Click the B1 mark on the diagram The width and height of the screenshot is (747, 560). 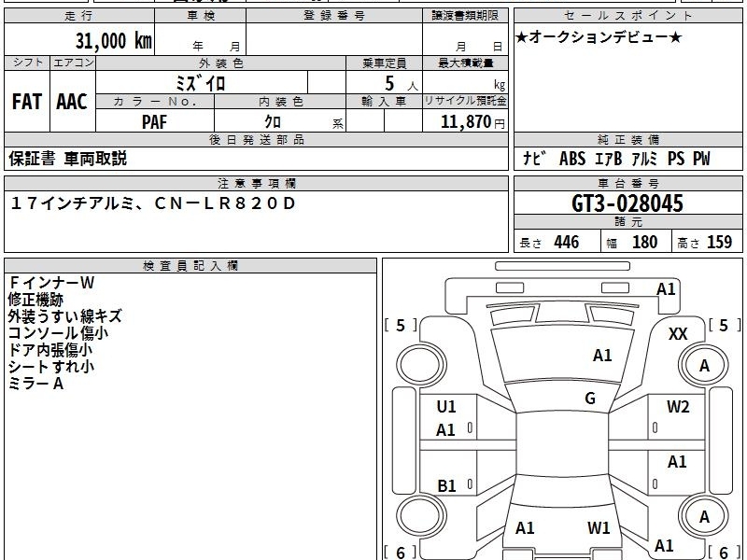pyautogui.click(x=446, y=485)
